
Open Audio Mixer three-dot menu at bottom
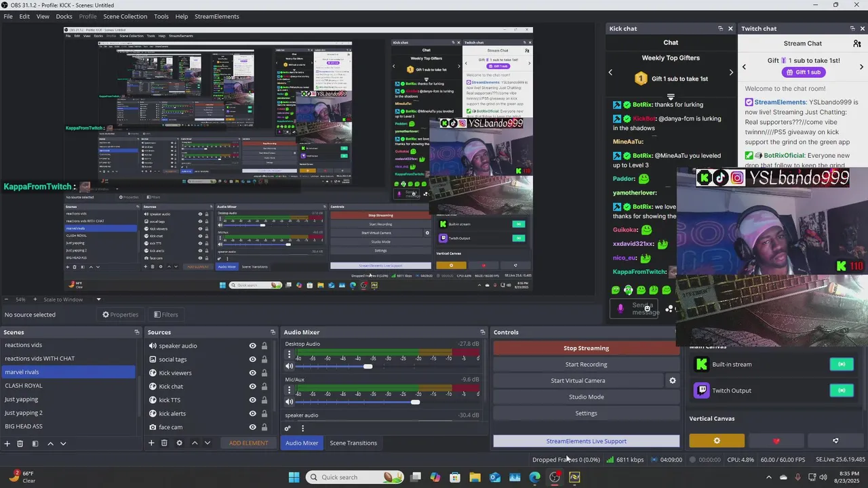click(302, 428)
